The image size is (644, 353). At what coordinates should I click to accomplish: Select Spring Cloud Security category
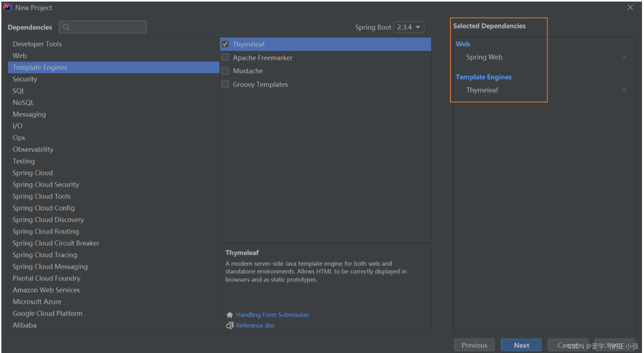[x=114, y=185]
